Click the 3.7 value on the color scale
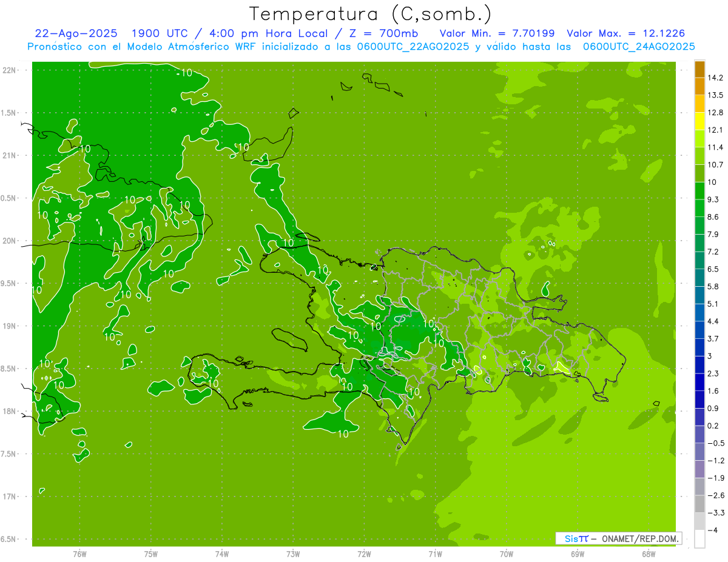The height and width of the screenshot is (562, 728). tap(713, 338)
